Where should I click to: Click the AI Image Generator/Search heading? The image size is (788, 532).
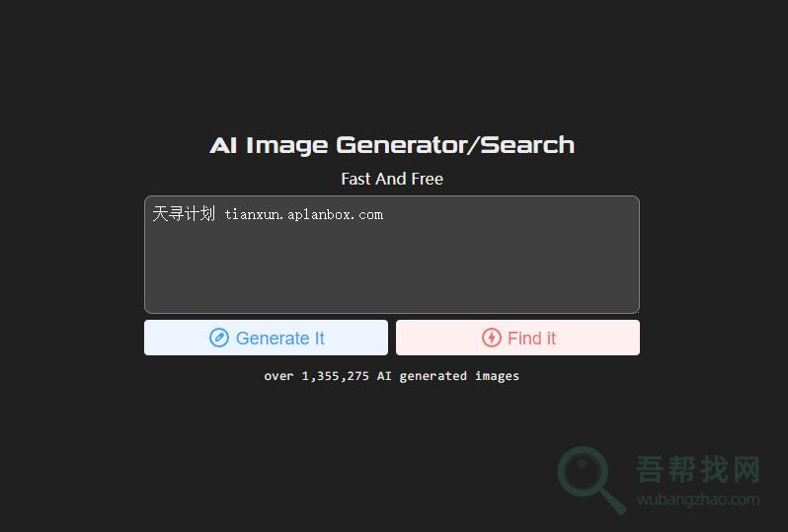tap(392, 145)
